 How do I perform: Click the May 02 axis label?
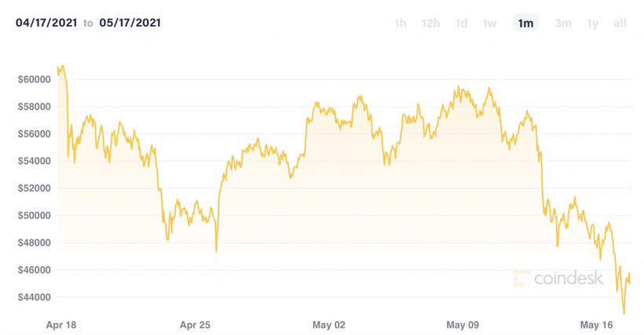tap(328, 324)
